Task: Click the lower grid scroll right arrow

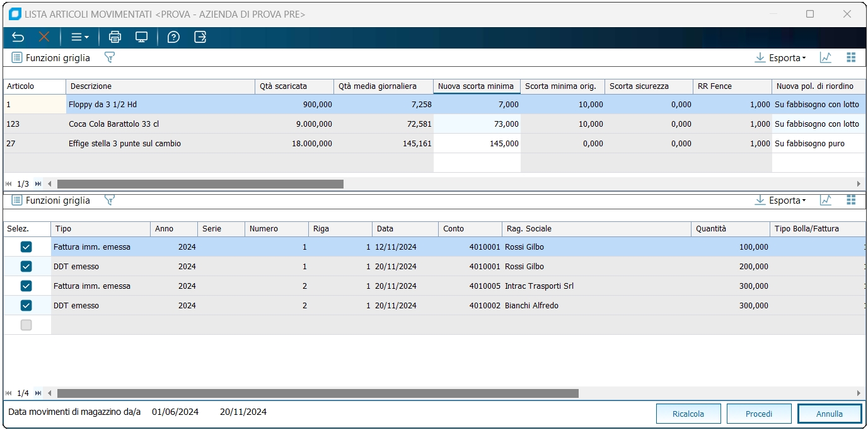Action: pyautogui.click(x=859, y=393)
